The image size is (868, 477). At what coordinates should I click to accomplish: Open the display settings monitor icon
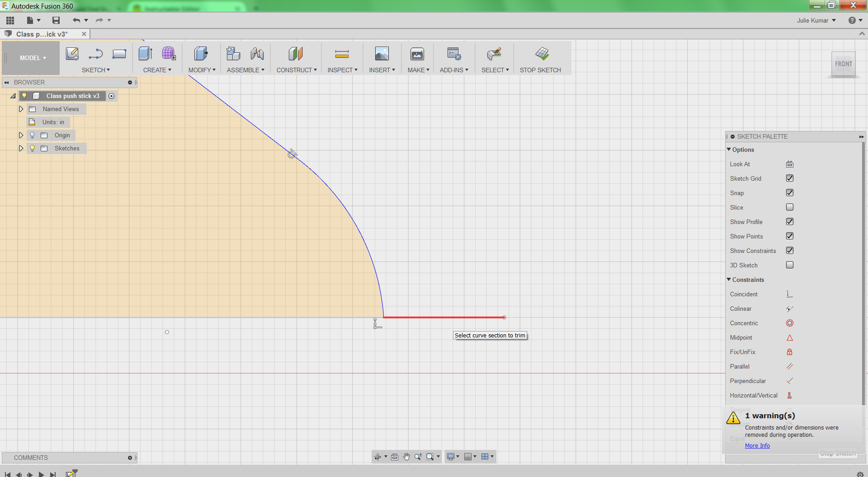click(x=451, y=457)
